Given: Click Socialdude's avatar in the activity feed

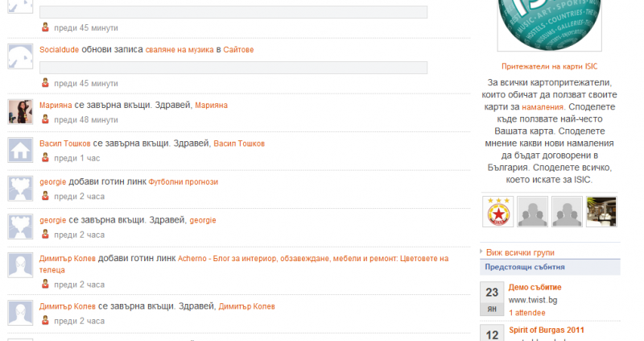Looking at the screenshot, I should [19, 56].
